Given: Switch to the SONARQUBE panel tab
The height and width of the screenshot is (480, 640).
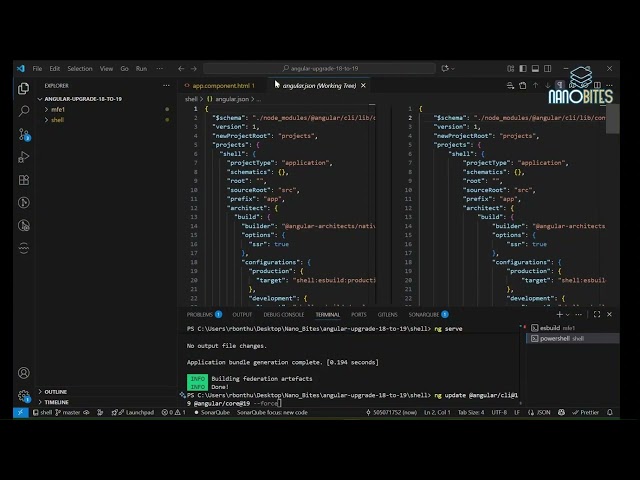Looking at the screenshot, I should point(428,314).
